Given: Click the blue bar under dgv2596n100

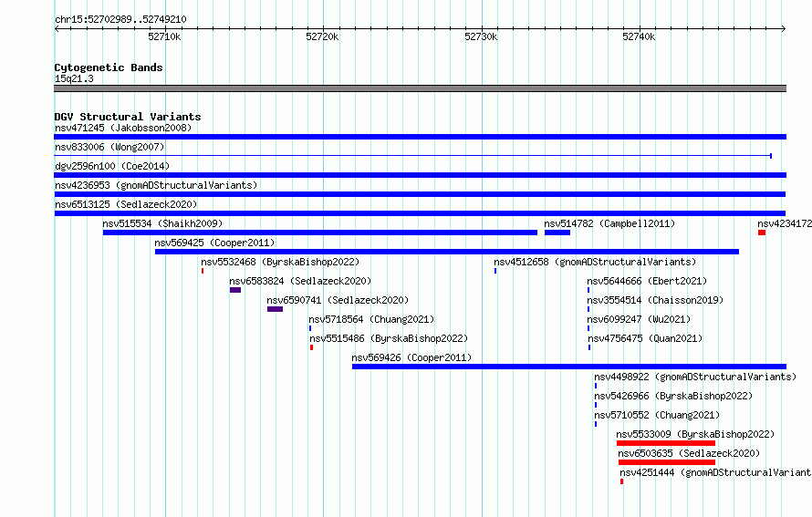Looking at the screenshot, I should (x=421, y=175).
